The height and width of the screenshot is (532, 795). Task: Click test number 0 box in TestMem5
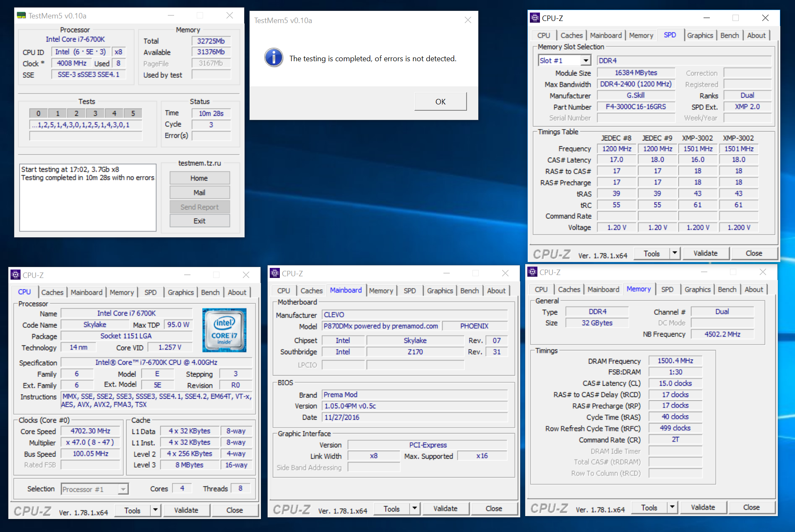point(39,113)
